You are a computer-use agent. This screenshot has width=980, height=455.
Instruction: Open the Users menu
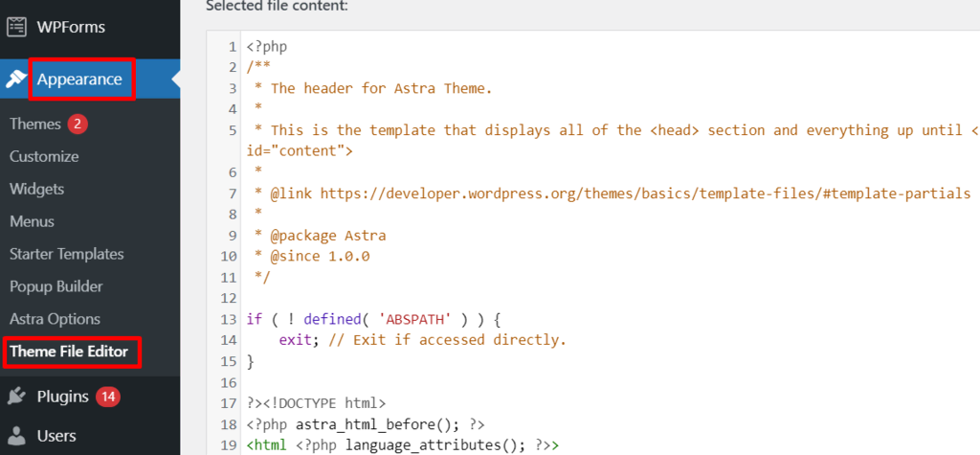point(56,436)
